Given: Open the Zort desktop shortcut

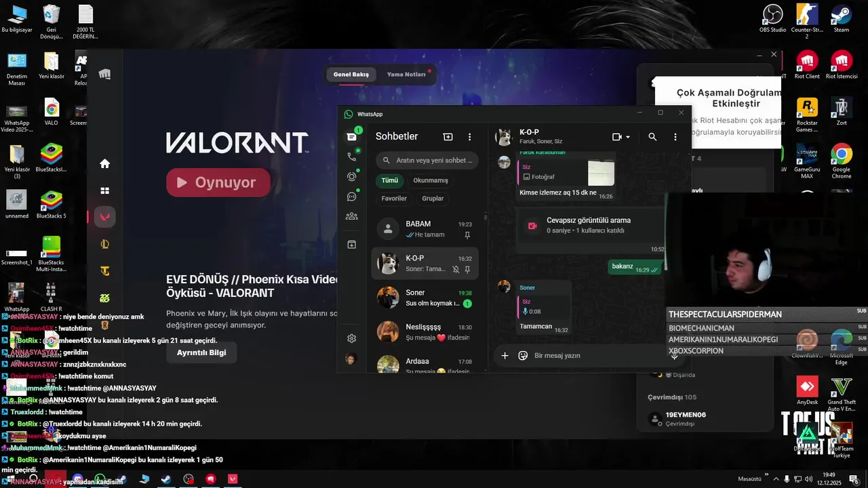Looking at the screenshot, I should pos(842,111).
